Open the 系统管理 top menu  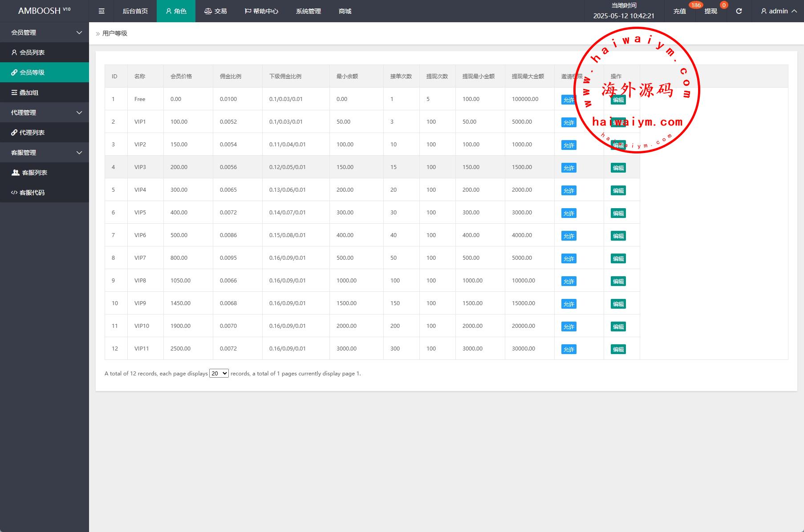(308, 11)
